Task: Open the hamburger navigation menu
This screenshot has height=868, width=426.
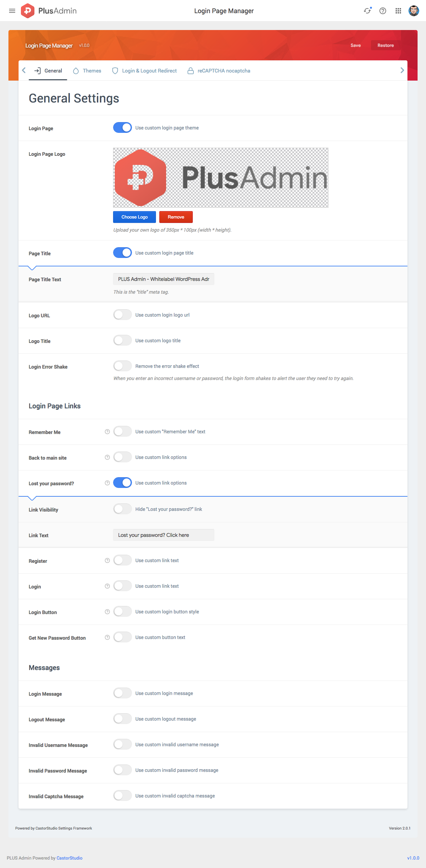Action: (x=12, y=11)
